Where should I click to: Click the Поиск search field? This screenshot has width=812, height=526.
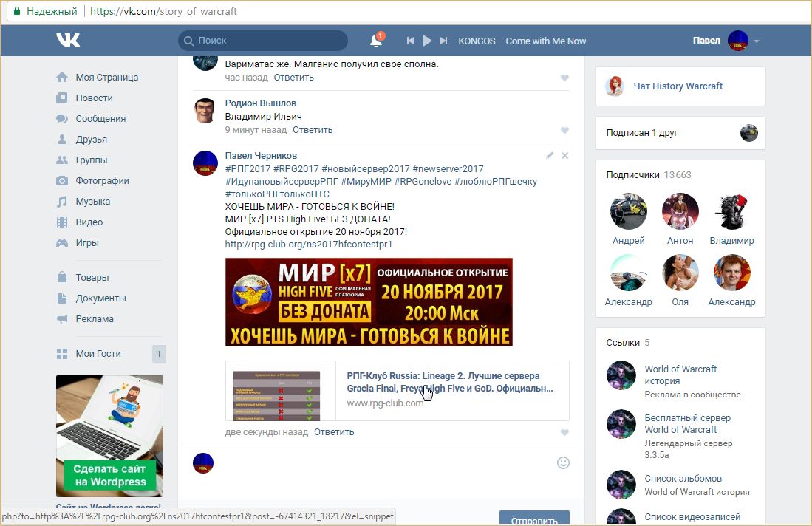tap(263, 41)
